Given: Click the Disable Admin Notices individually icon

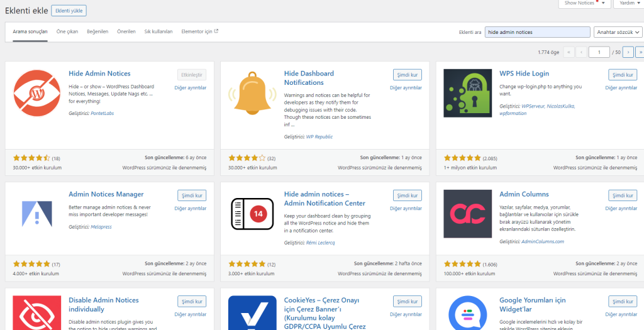Looking at the screenshot, I should 36,312.
